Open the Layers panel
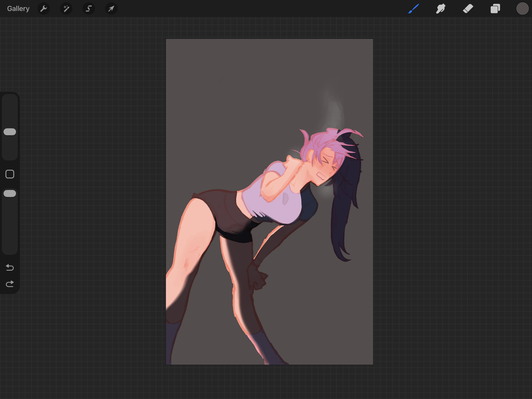The width and height of the screenshot is (532, 399). click(495, 9)
